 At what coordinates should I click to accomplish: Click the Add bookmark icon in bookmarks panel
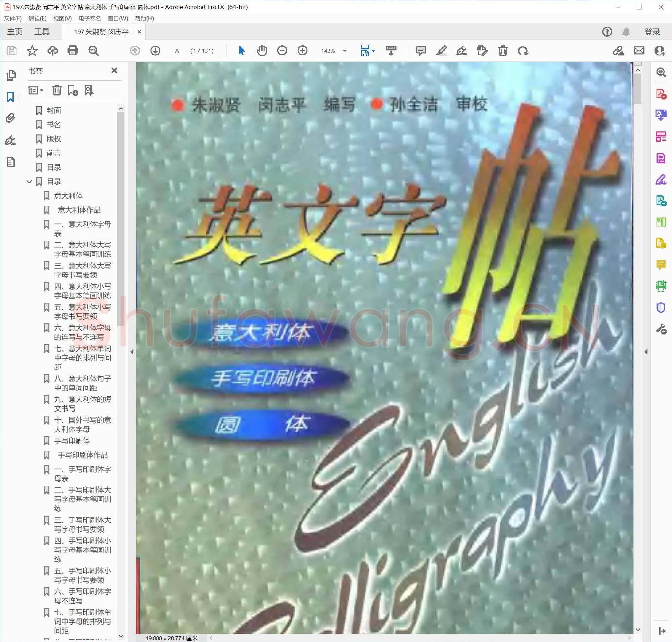coord(73,90)
